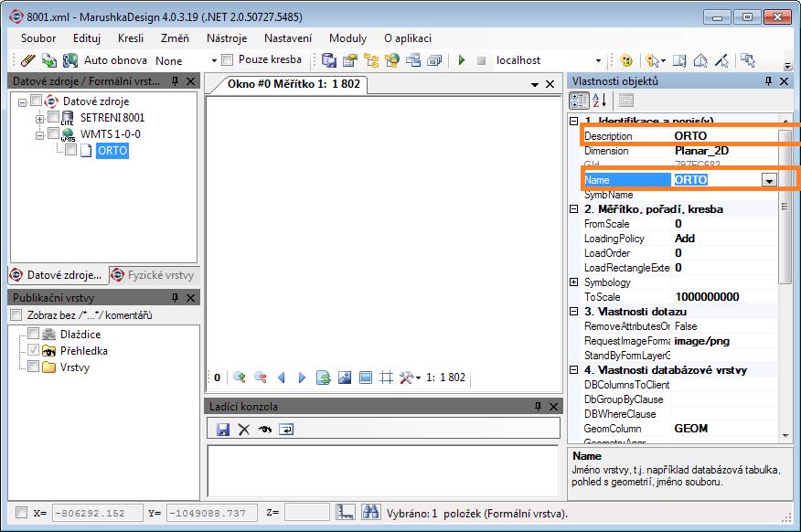This screenshot has width=801, height=532.
Task: Open the localhost server dropdown
Action: [x=598, y=60]
